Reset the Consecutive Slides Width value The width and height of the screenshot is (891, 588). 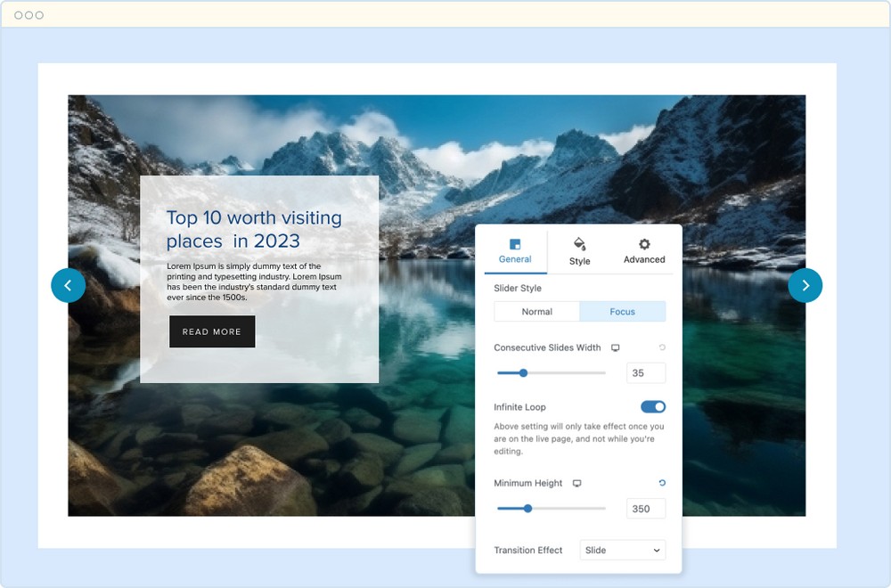tap(662, 348)
